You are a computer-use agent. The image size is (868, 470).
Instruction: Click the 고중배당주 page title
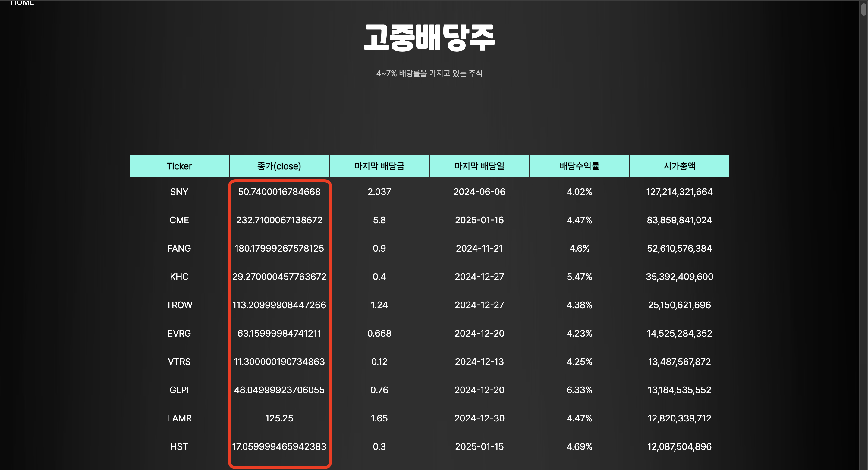click(429, 37)
